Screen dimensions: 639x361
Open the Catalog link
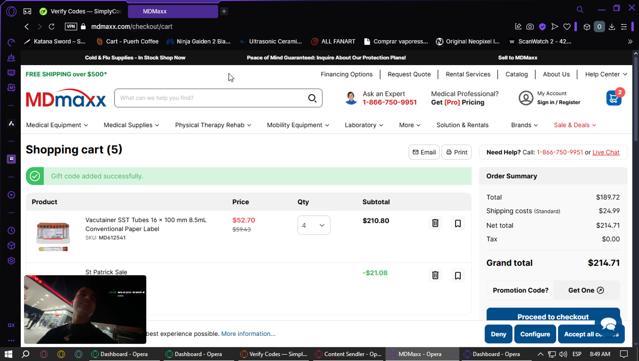pyautogui.click(x=516, y=74)
